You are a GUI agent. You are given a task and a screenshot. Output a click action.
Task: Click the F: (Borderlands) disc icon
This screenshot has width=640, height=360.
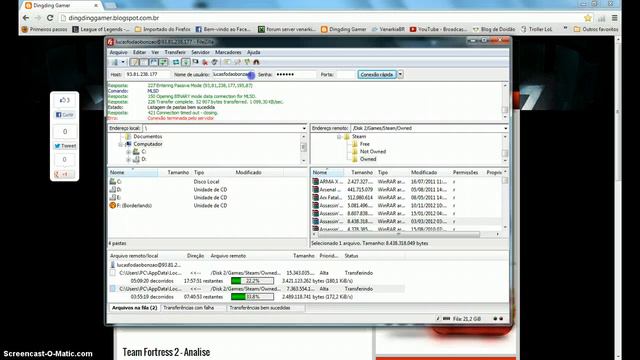pyautogui.click(x=113, y=205)
